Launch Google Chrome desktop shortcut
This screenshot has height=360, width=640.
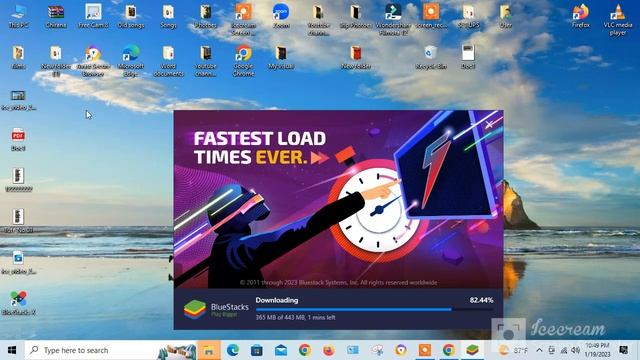[243, 61]
